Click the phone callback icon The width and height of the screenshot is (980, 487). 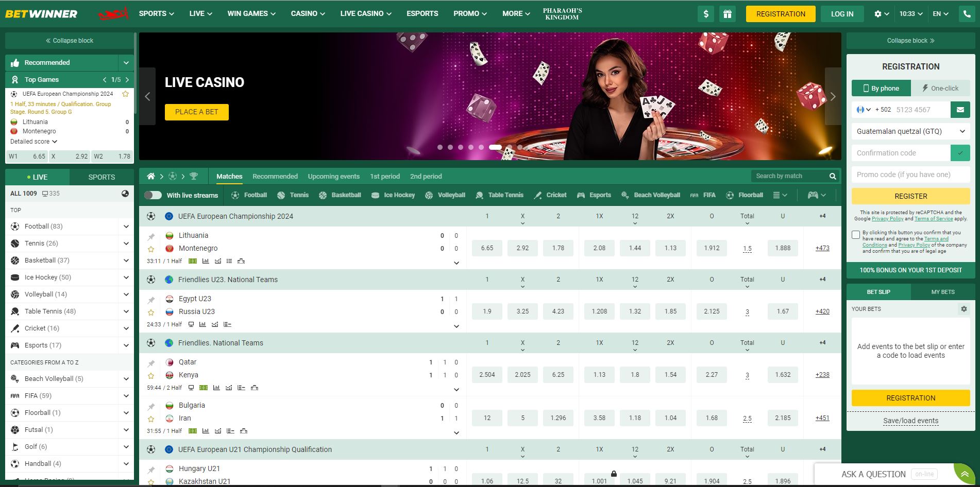click(967, 14)
